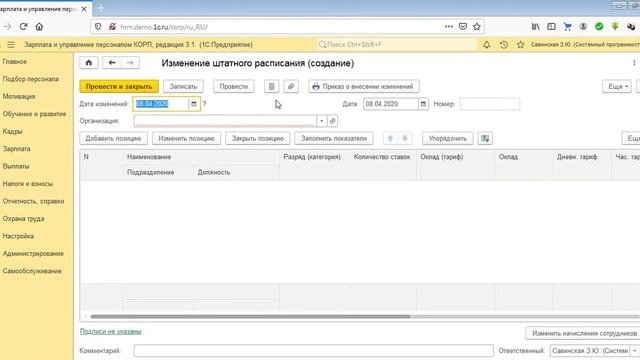Open Администрирование section
The image size is (640, 360).
pos(33,253)
